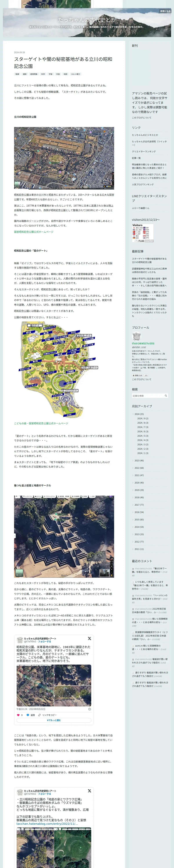Open たっちゃんのビジネスとか link
Image resolution: width=174 pixels, height=868 pixels.
coord(145,135)
